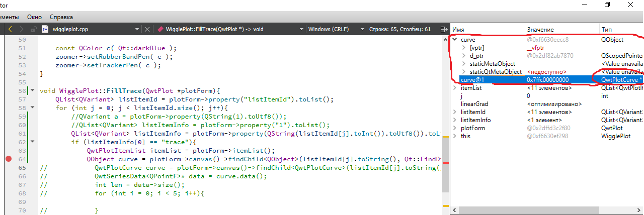644x215 pixels.
Task: Click the Go Back navigation arrow
Action: (x=10, y=30)
